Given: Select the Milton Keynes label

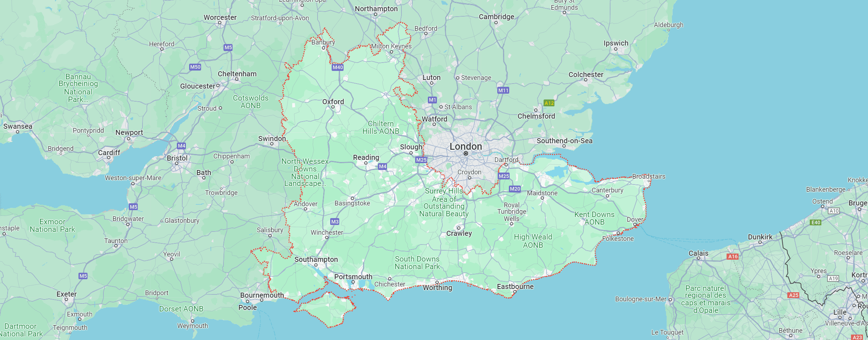Looking at the screenshot, I should tap(391, 46).
